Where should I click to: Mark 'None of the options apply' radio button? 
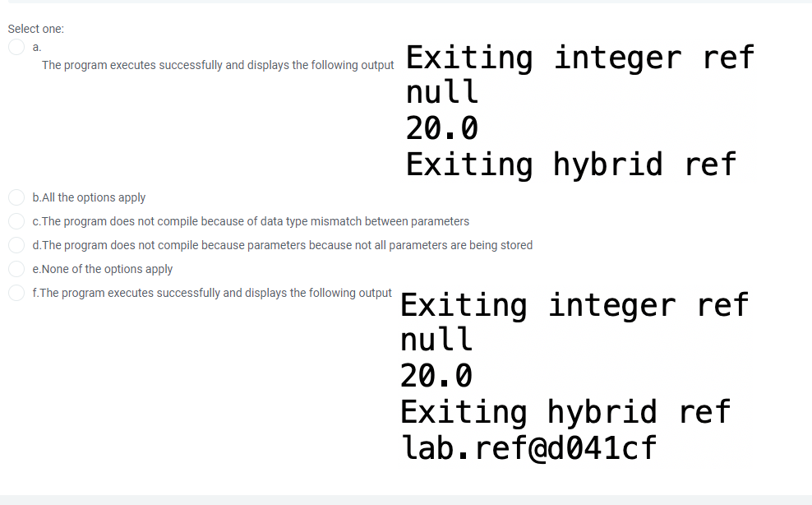click(x=16, y=269)
